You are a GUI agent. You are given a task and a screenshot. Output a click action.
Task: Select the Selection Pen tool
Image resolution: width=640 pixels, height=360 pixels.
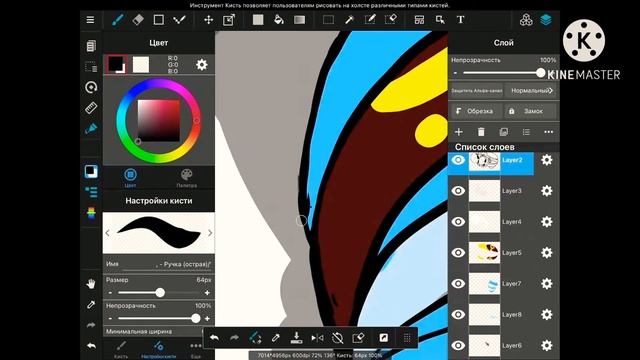click(x=370, y=20)
